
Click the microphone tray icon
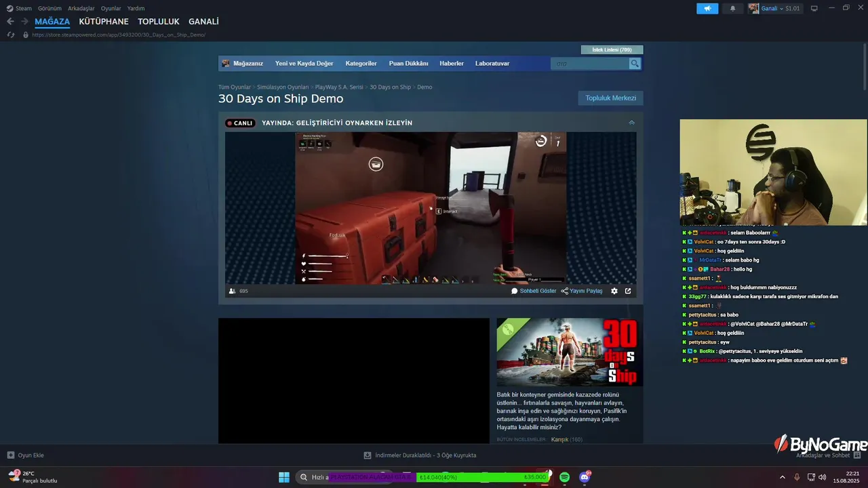[x=797, y=477]
